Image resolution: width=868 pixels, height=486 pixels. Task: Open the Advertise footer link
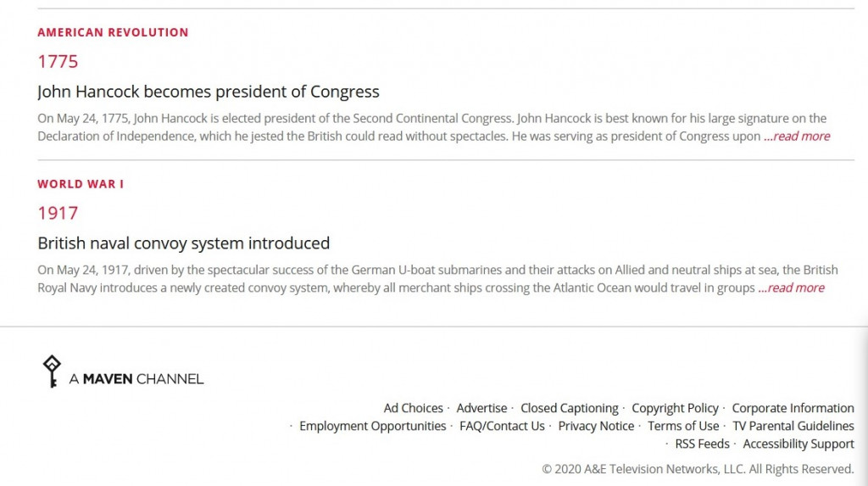(481, 409)
